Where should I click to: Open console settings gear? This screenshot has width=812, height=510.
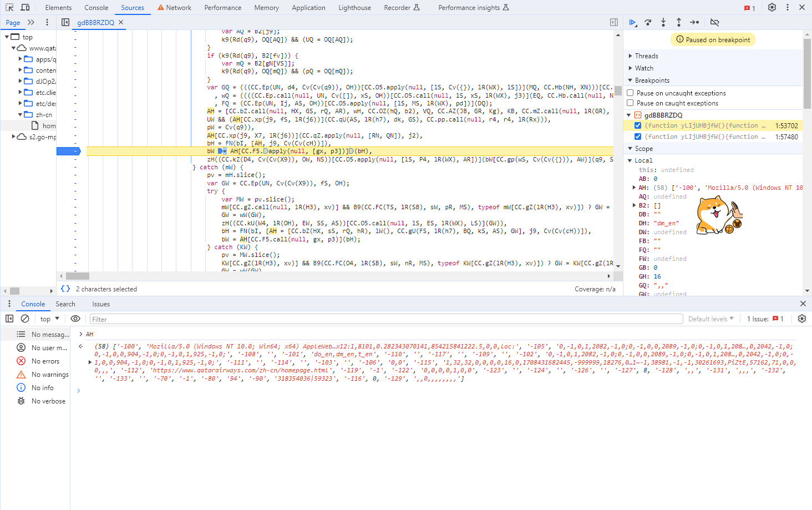(802, 319)
